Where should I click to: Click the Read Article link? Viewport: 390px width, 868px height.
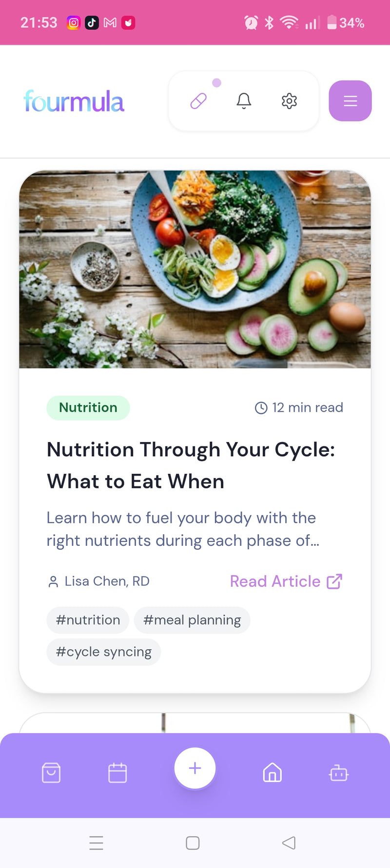pyautogui.click(x=275, y=581)
